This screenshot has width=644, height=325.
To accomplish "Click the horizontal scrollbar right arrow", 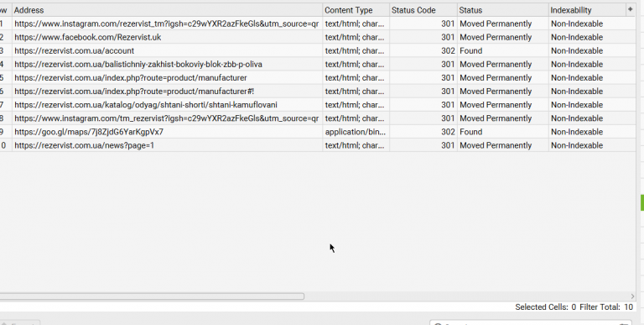I will pos(632,296).
